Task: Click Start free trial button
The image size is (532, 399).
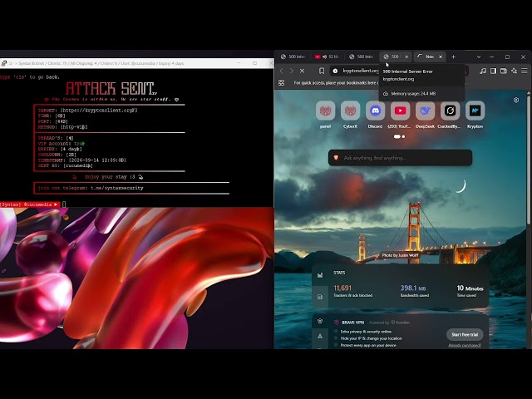Action: [465, 334]
